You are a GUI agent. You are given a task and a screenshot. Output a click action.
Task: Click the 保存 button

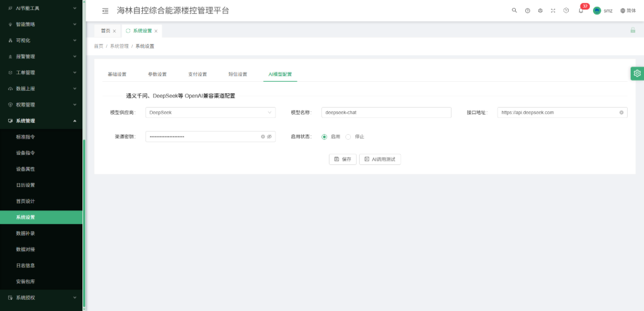[343, 159]
